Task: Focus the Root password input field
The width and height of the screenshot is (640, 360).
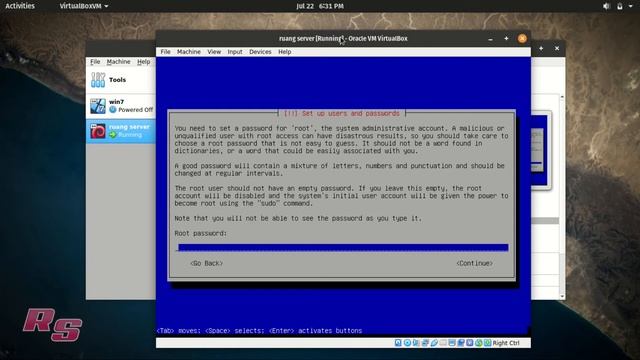Action: pos(343,248)
